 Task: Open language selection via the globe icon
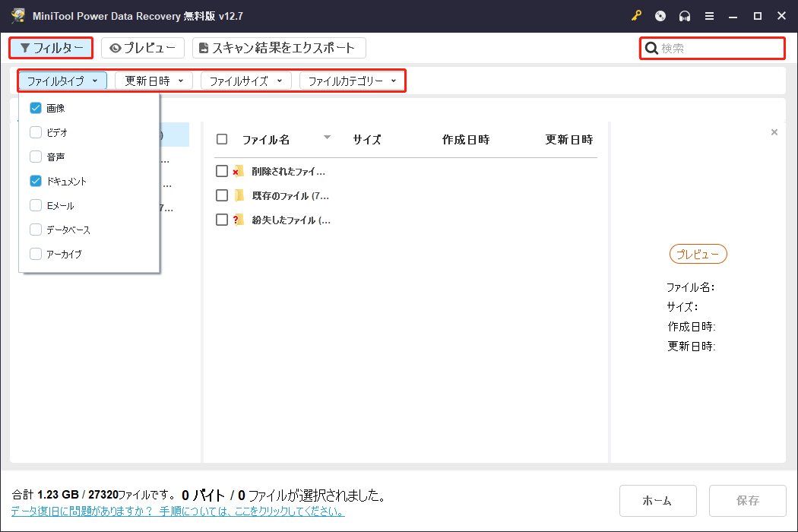click(x=659, y=15)
